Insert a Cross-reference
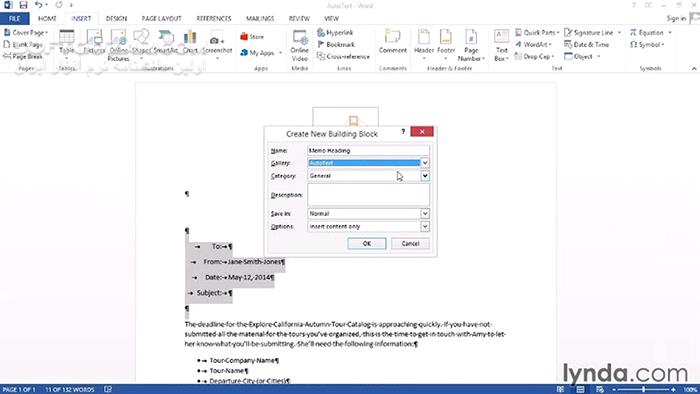700x394 pixels. (343, 57)
